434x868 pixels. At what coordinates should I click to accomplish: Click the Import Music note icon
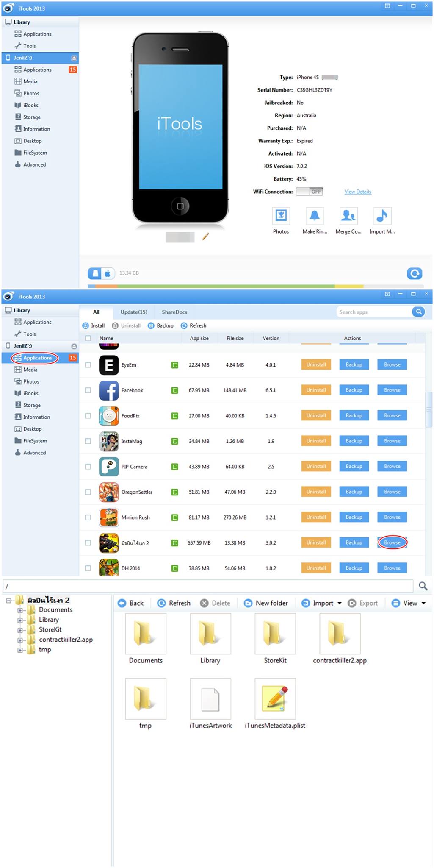pos(382,216)
